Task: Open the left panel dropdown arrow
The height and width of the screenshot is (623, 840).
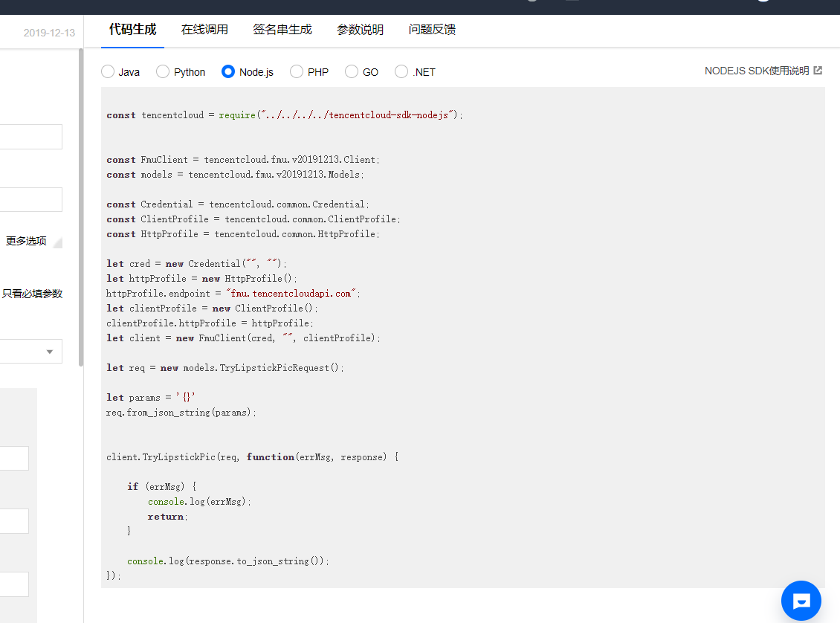Action: [x=50, y=352]
